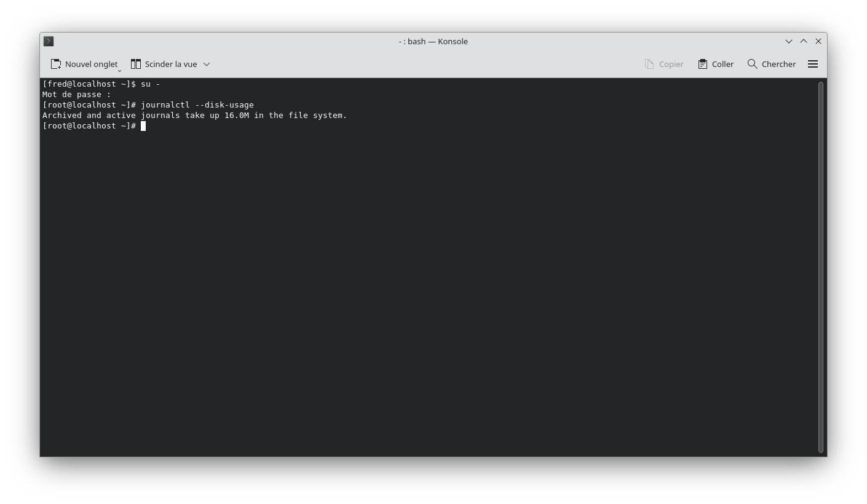Minimize the Konsole window

click(789, 41)
